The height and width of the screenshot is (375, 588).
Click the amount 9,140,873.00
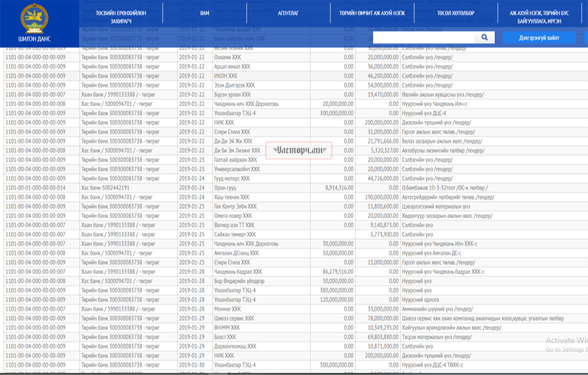point(385,225)
